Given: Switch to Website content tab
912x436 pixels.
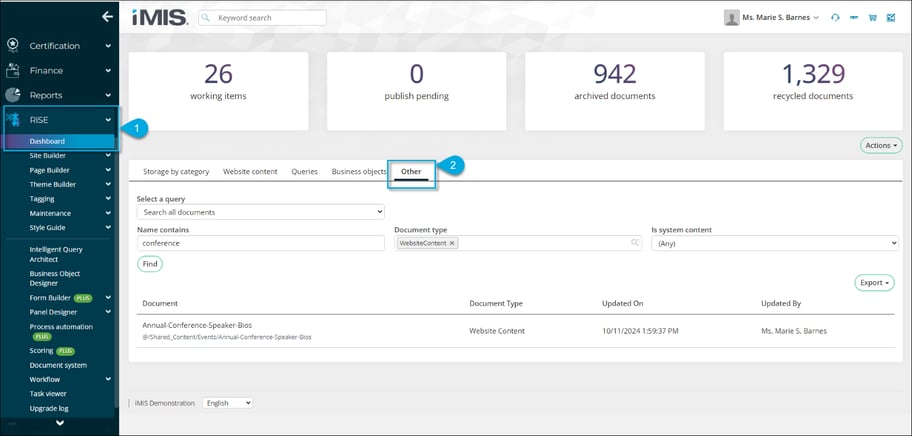Looking at the screenshot, I should pyautogui.click(x=250, y=171).
